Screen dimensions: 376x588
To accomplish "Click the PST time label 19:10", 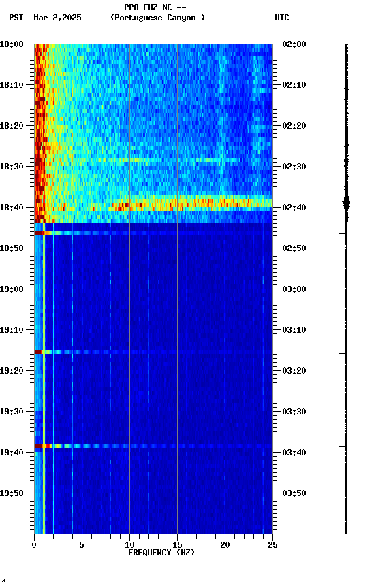I will pos(12,330).
